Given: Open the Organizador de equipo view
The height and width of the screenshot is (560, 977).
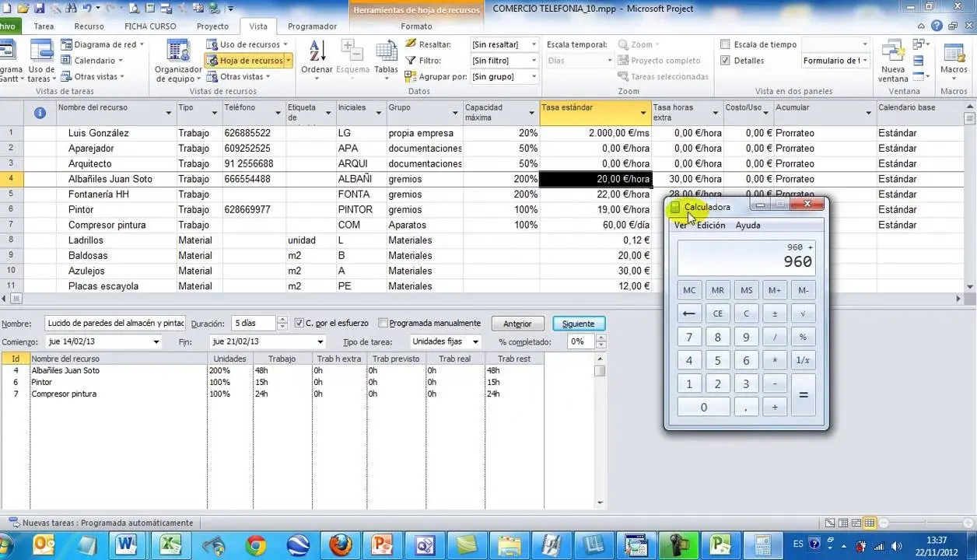Looking at the screenshot, I should 178,61.
